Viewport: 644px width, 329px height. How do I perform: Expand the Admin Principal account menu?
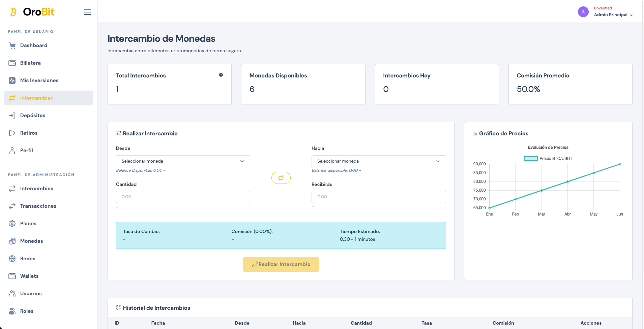pos(613,15)
